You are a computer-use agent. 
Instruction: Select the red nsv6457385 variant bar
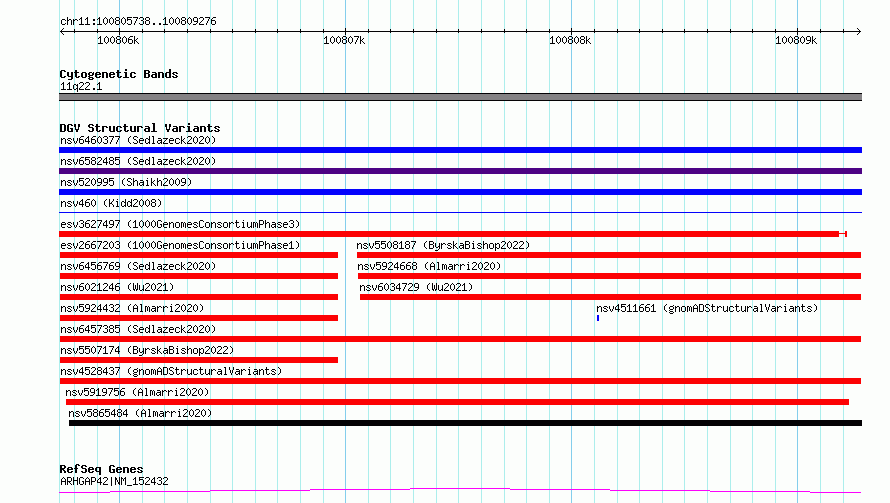point(460,339)
